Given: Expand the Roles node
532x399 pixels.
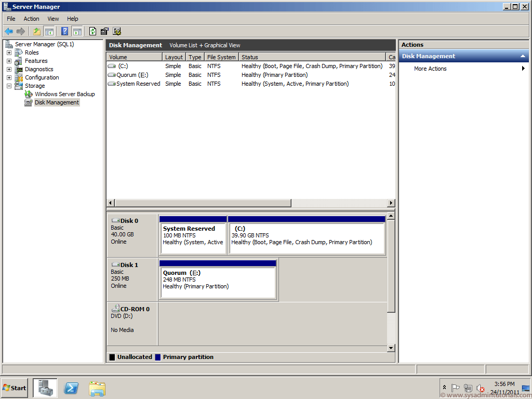Looking at the screenshot, I should point(8,52).
